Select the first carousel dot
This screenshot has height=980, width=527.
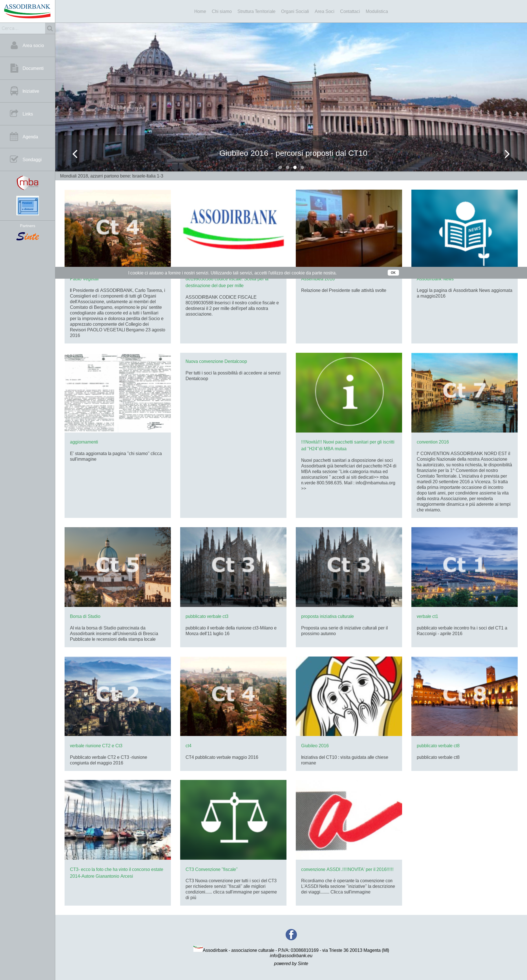(280, 167)
